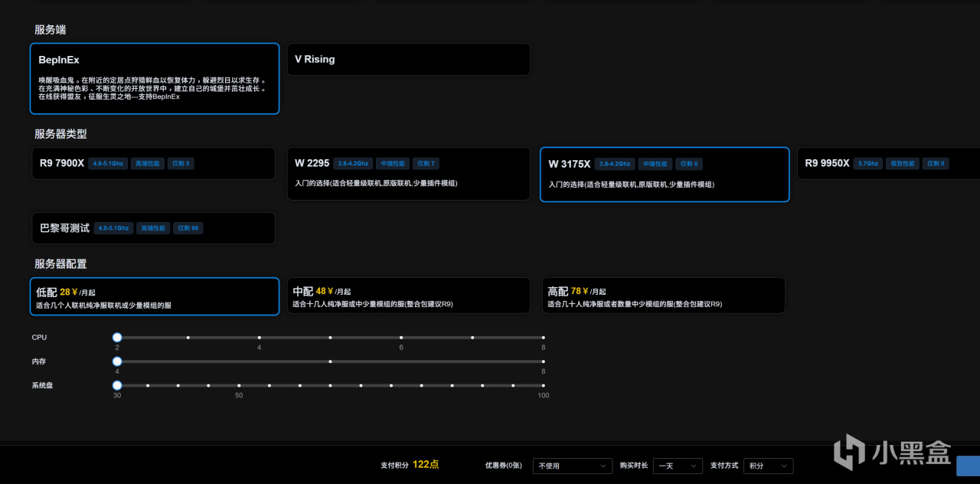Select the BepInEx server-side card
The height and width of the screenshot is (484, 980).
tap(155, 79)
